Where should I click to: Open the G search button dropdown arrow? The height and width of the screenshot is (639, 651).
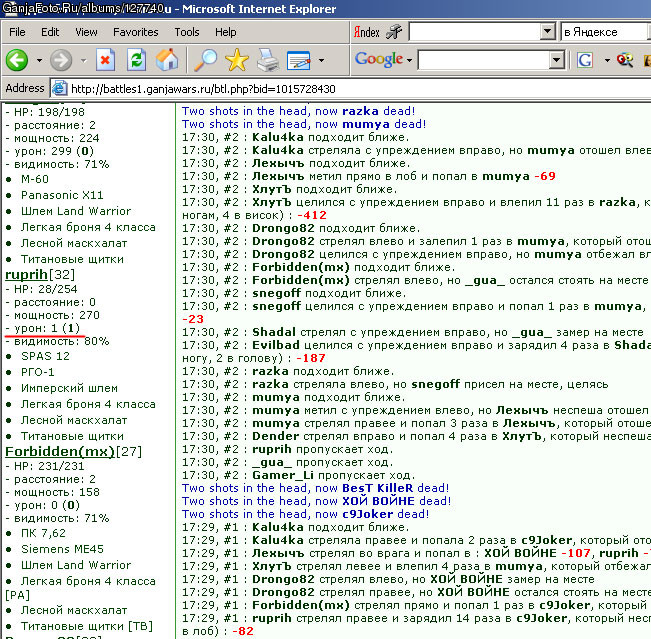point(607,61)
